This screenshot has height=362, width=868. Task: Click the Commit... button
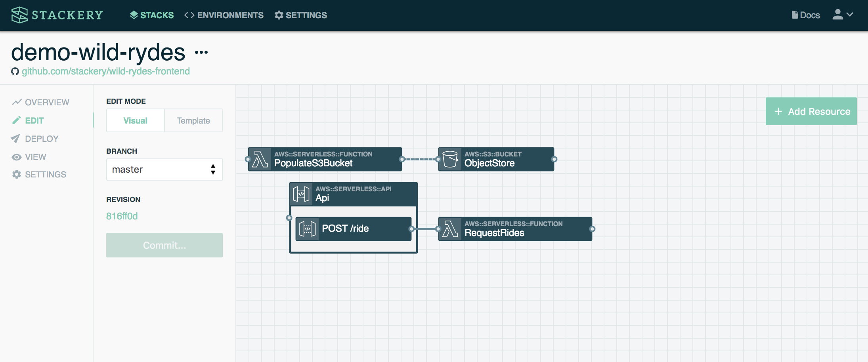(164, 245)
